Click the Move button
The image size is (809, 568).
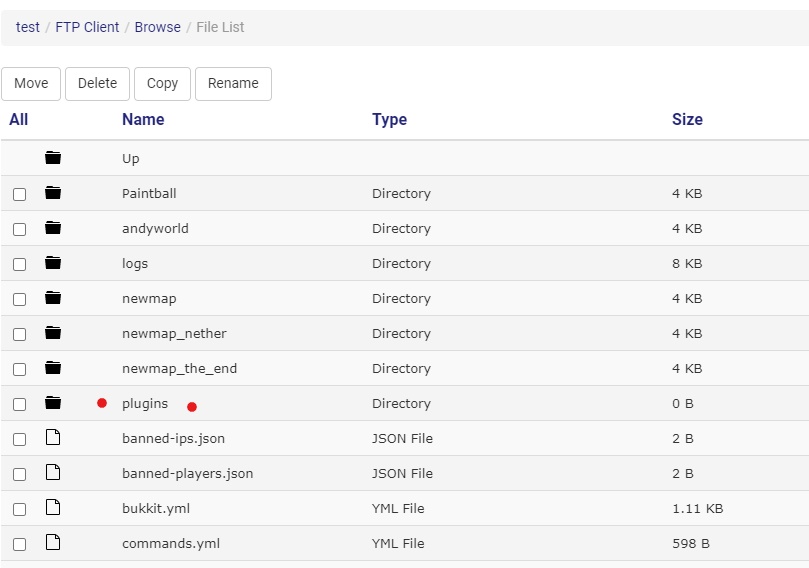31,84
